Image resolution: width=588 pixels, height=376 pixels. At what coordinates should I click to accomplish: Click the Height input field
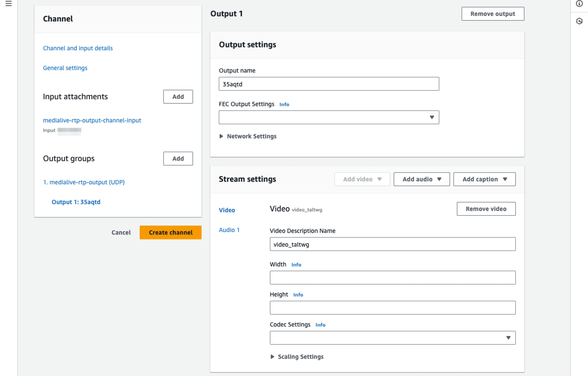point(392,308)
